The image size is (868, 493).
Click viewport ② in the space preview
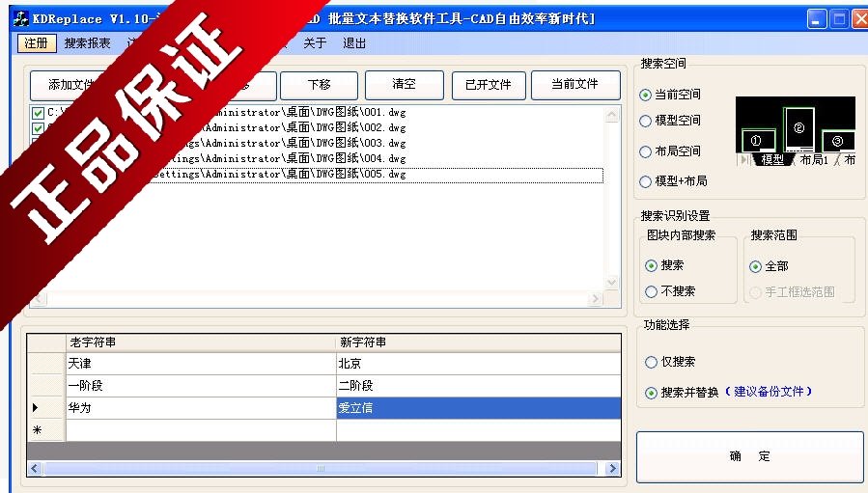798,129
